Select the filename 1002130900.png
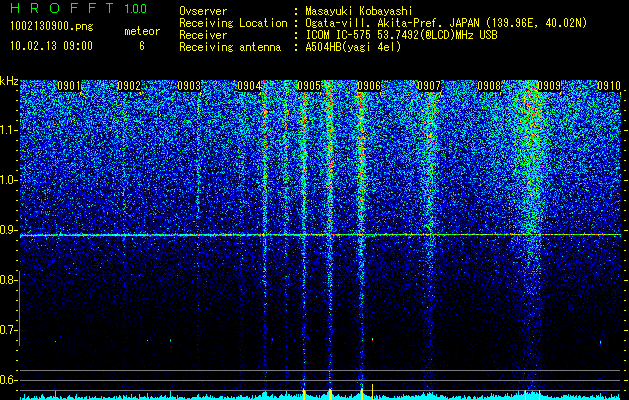The image size is (629, 400). (52, 26)
